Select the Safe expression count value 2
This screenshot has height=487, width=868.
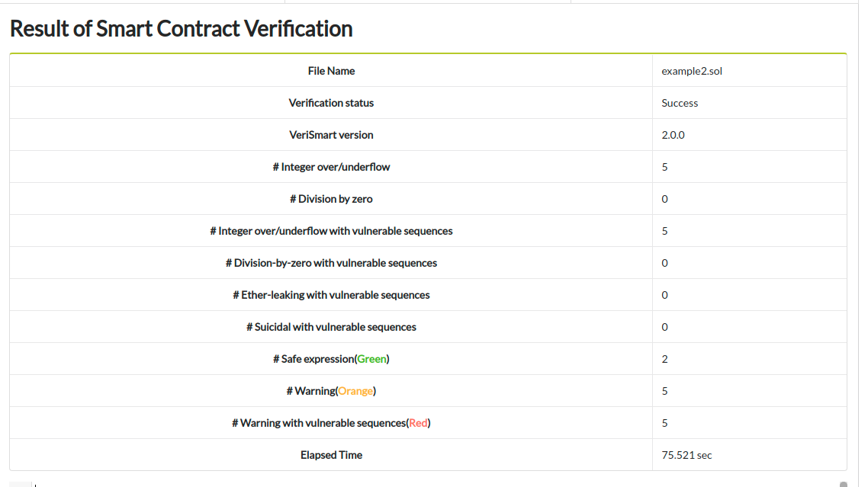point(665,359)
